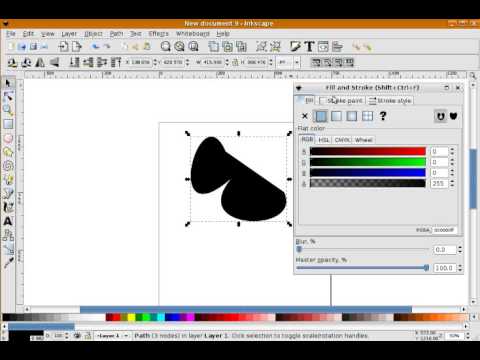Open the units dropdown in tool controls
The height and width of the screenshot is (360, 480).
pos(297,62)
